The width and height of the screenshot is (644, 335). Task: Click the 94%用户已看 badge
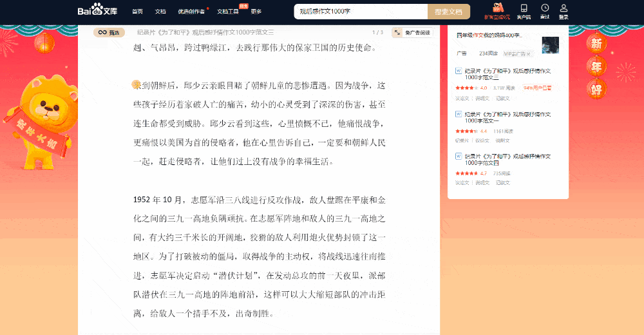(x=537, y=88)
